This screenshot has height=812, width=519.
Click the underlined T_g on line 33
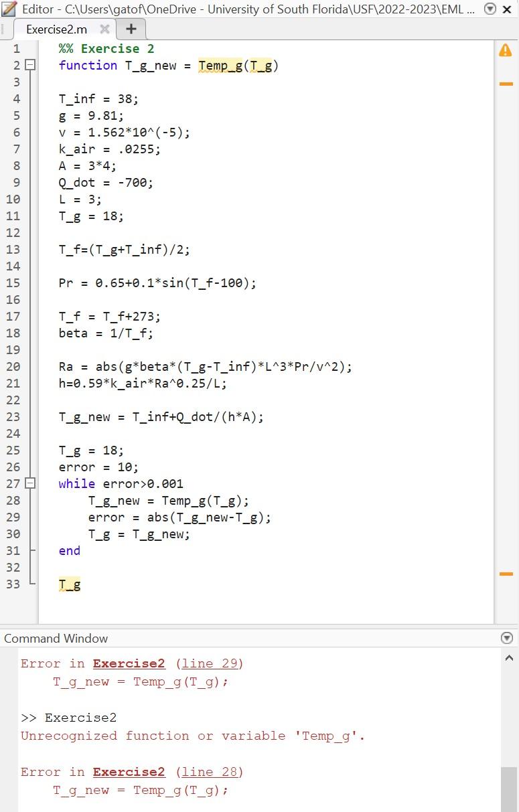pos(70,584)
